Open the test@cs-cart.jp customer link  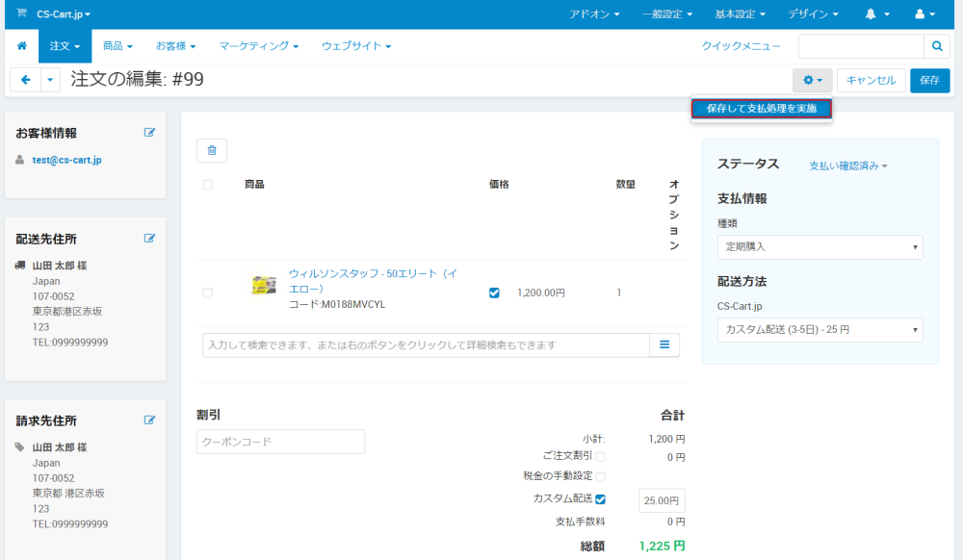pyautogui.click(x=67, y=160)
